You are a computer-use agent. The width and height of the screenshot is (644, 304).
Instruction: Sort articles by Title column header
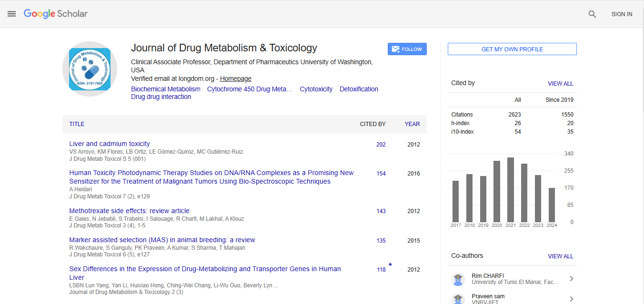coord(77,124)
